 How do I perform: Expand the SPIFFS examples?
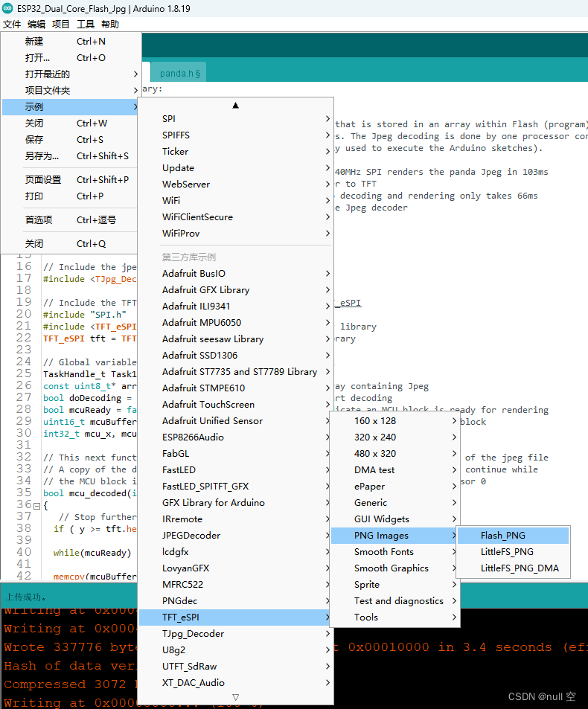point(236,135)
